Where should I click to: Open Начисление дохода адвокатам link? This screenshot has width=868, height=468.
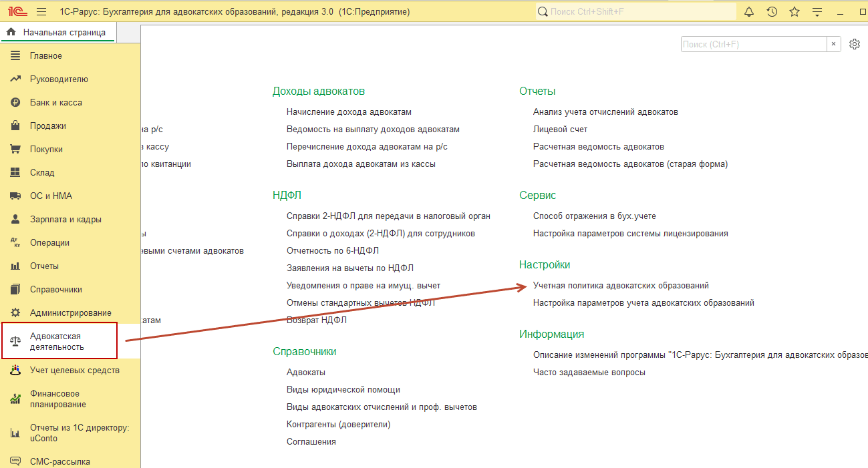(x=349, y=111)
